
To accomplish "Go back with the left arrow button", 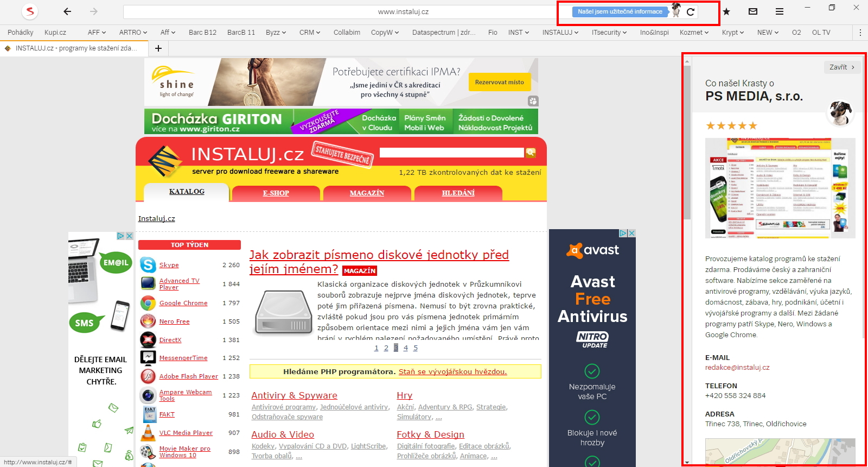I will [x=67, y=11].
